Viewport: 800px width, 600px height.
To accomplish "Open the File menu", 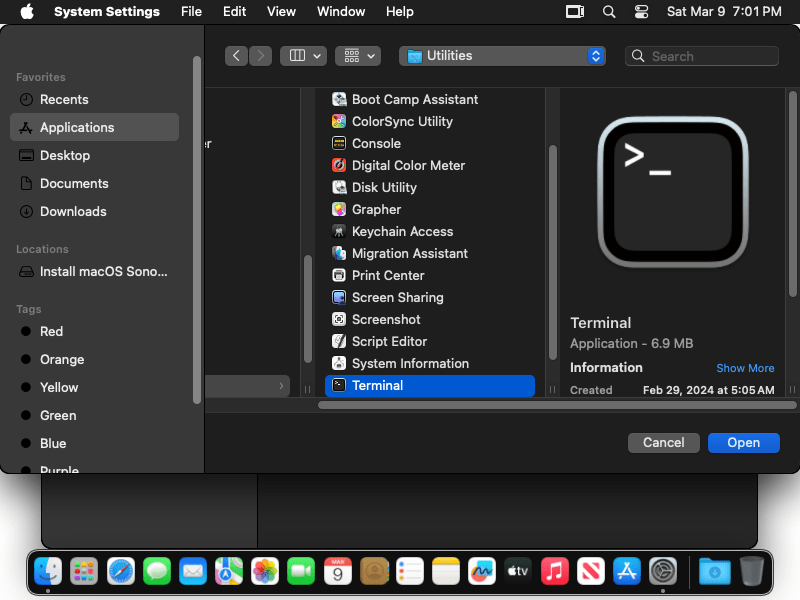I will pyautogui.click(x=191, y=12).
